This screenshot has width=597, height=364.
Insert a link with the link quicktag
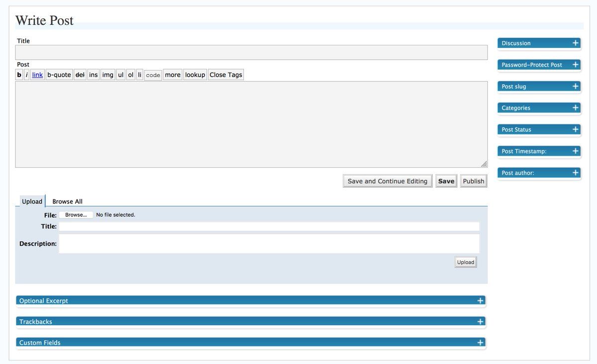[x=37, y=75]
